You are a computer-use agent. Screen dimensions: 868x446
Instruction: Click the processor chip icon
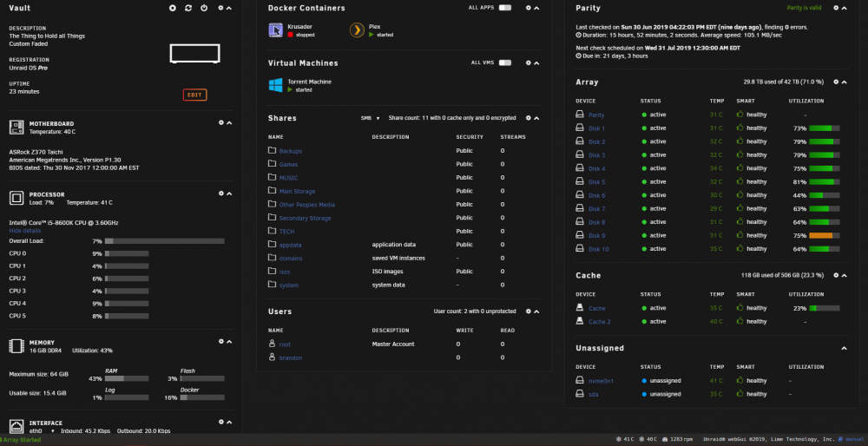click(16, 198)
